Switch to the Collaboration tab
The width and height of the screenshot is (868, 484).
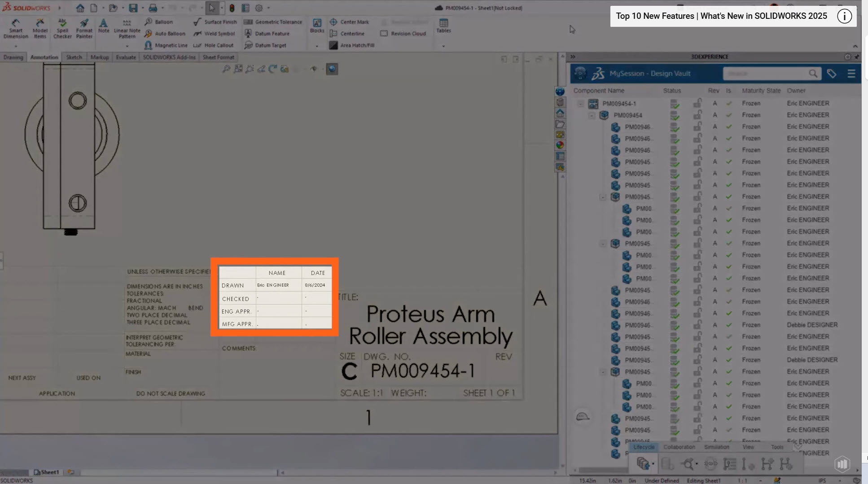[679, 447]
